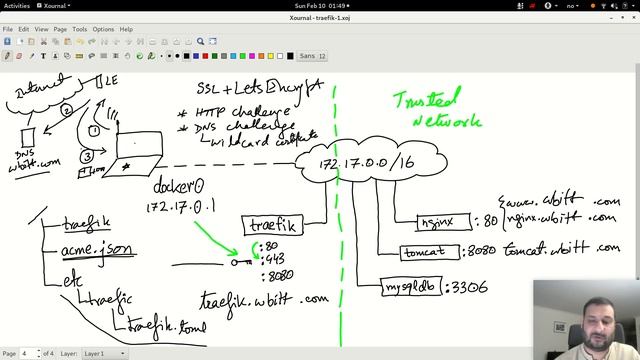Select the Eraser tool
This screenshot has width=640, height=360.
click(x=19, y=56)
